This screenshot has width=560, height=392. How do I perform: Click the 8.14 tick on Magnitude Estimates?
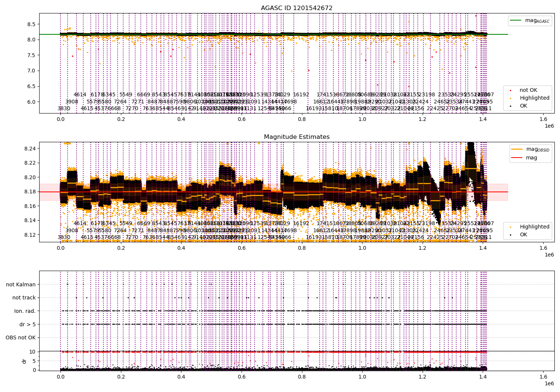point(30,221)
